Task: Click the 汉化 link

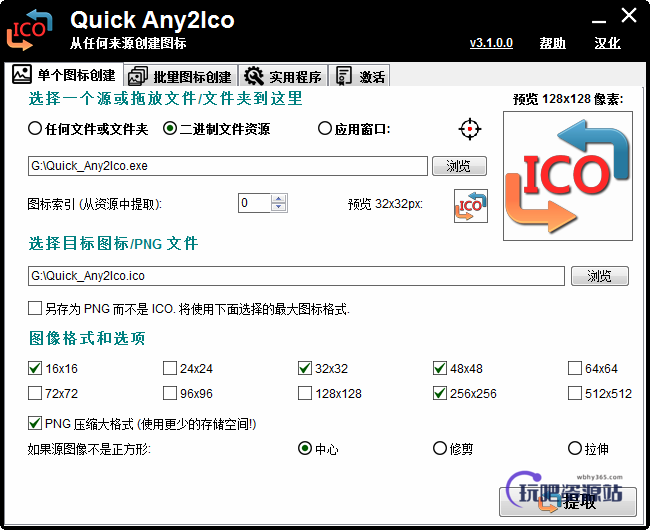Action: 607,43
